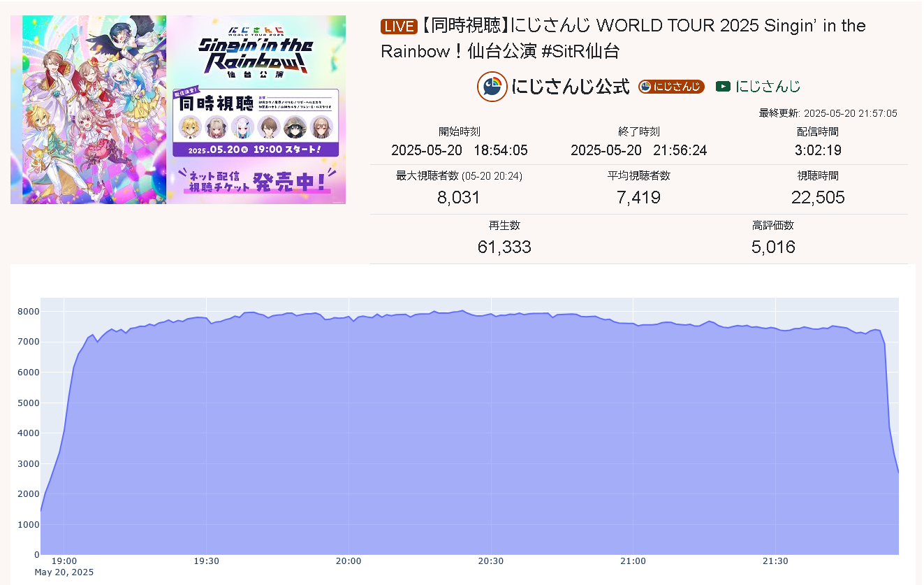Click the y-axis label 8000

pos(28,312)
